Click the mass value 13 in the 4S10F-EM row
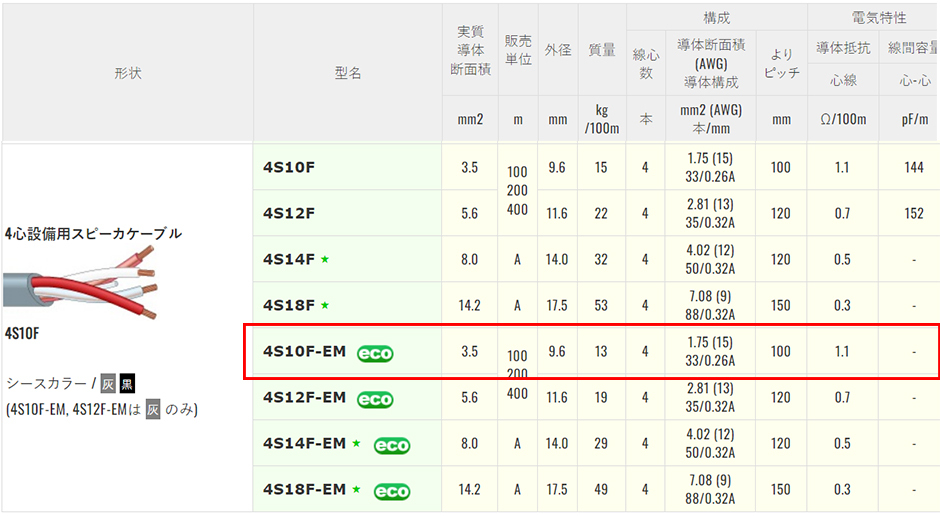Screen dimensions: 940x516 point(601,352)
